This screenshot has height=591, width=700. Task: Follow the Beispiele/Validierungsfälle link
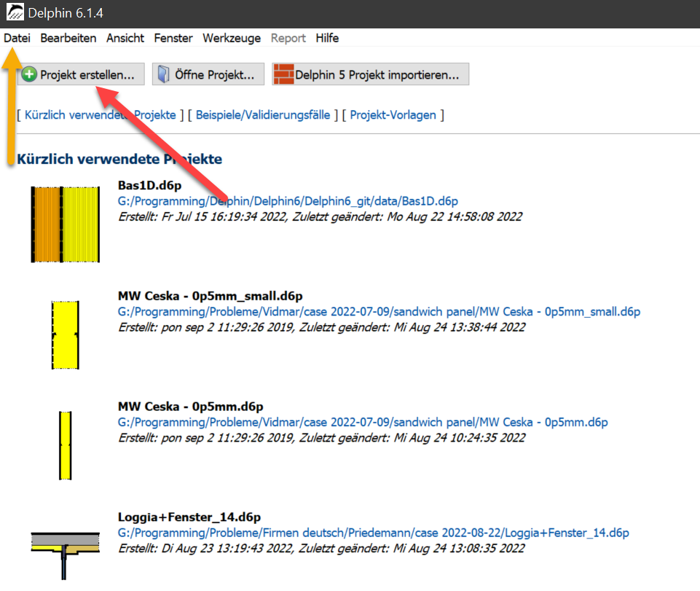pyautogui.click(x=263, y=115)
